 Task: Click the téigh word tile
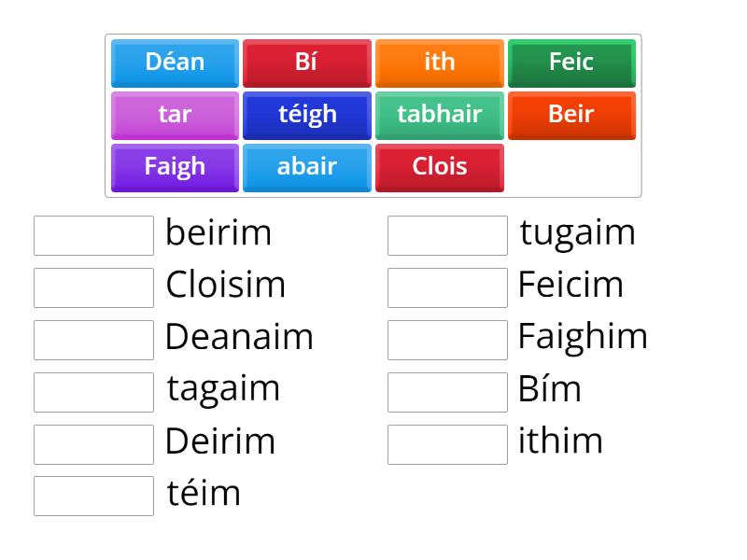(x=306, y=115)
